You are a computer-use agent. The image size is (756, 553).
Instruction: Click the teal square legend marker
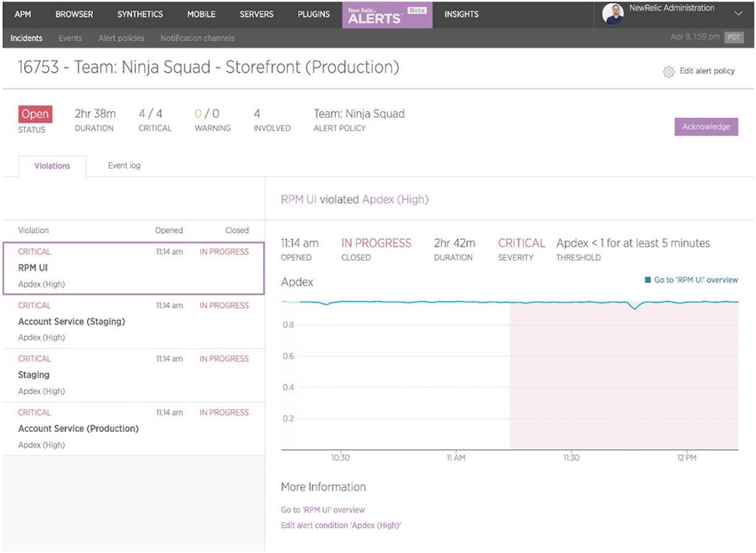coord(647,280)
